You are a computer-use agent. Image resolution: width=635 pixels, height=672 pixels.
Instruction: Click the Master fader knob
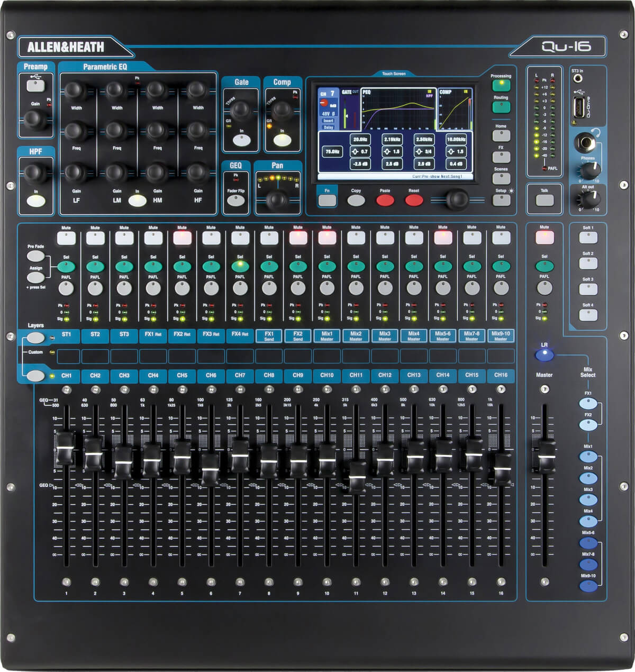coord(545,455)
